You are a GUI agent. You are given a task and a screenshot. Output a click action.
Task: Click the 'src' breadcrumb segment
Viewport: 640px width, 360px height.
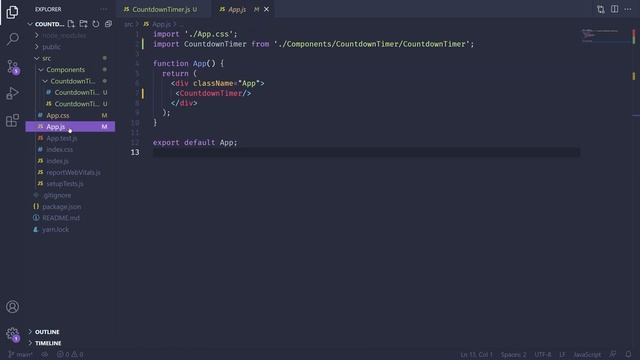point(128,24)
